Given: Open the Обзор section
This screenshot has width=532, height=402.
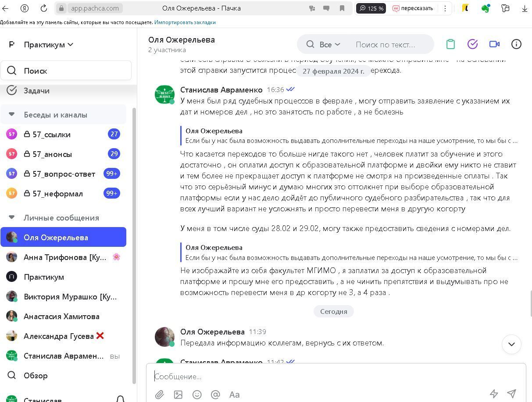Looking at the screenshot, I should [35, 375].
